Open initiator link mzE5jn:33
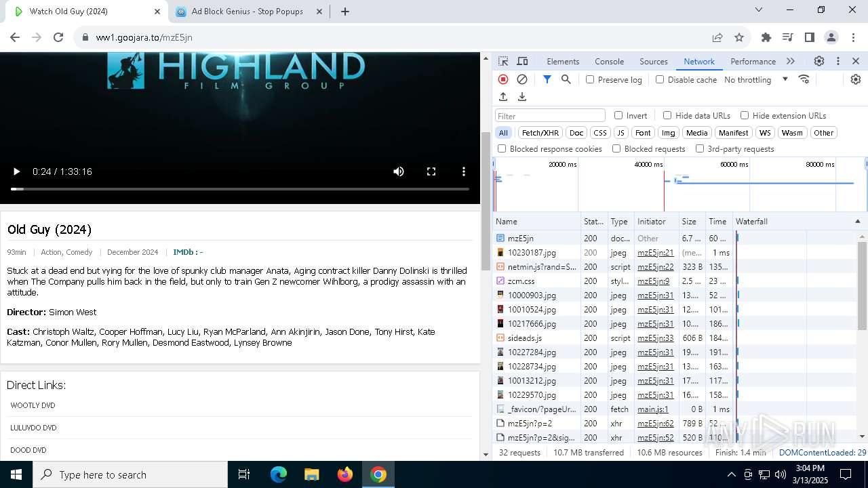 656,338
